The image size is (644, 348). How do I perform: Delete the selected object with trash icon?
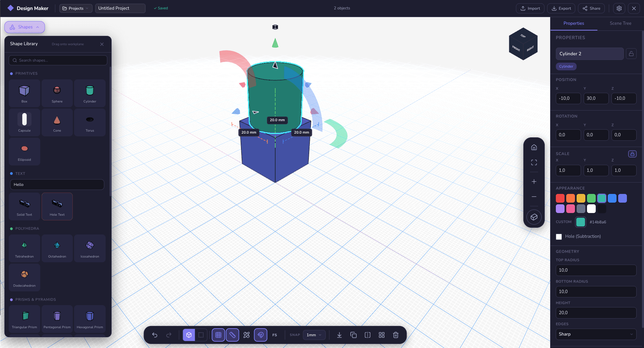[x=396, y=335]
